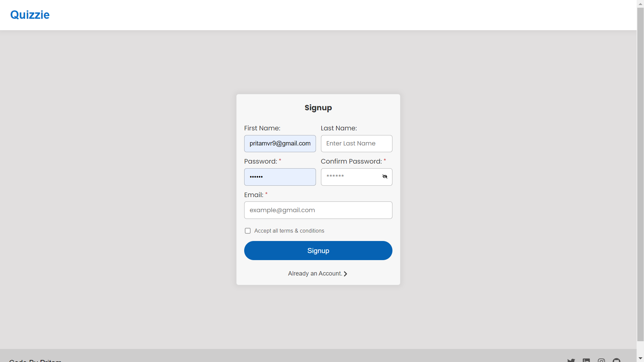Click the Accept all terms & conditions text
Image resolution: width=644 pixels, height=362 pixels.
tap(289, 231)
